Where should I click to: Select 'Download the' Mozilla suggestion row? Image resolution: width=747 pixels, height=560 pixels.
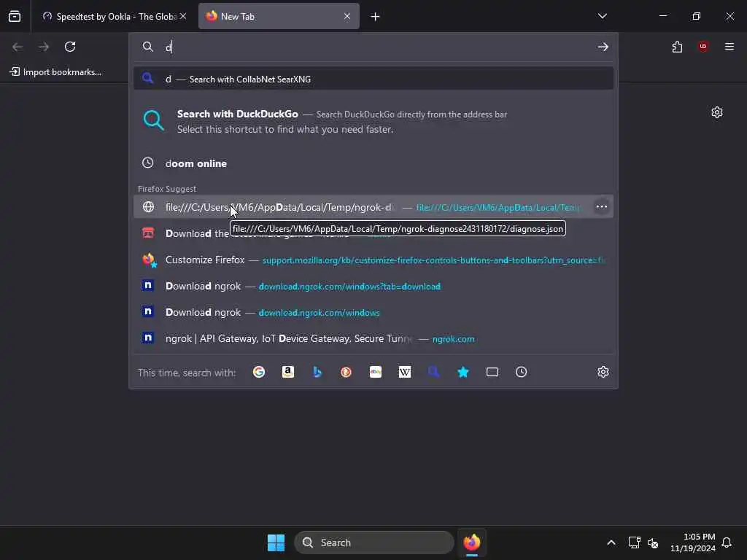pos(373,233)
